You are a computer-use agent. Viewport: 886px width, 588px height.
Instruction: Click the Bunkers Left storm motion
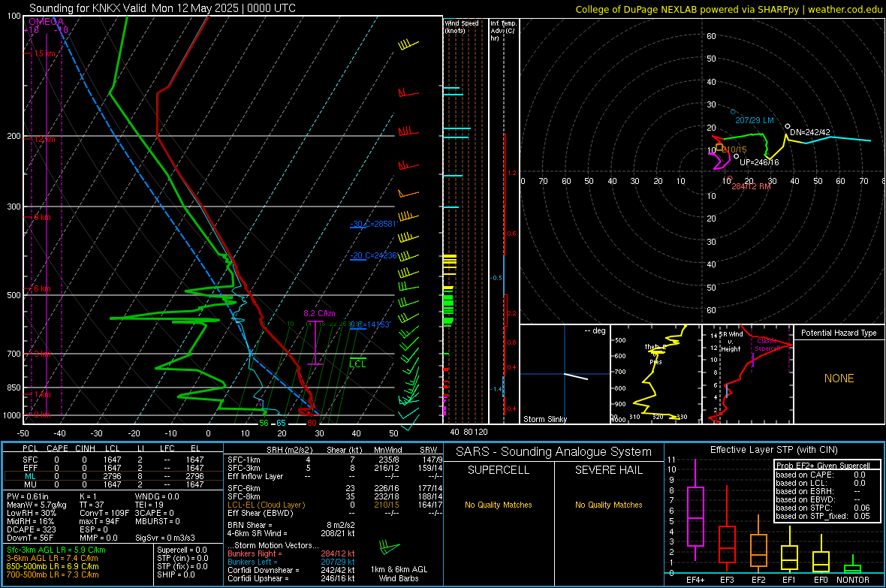[291, 562]
